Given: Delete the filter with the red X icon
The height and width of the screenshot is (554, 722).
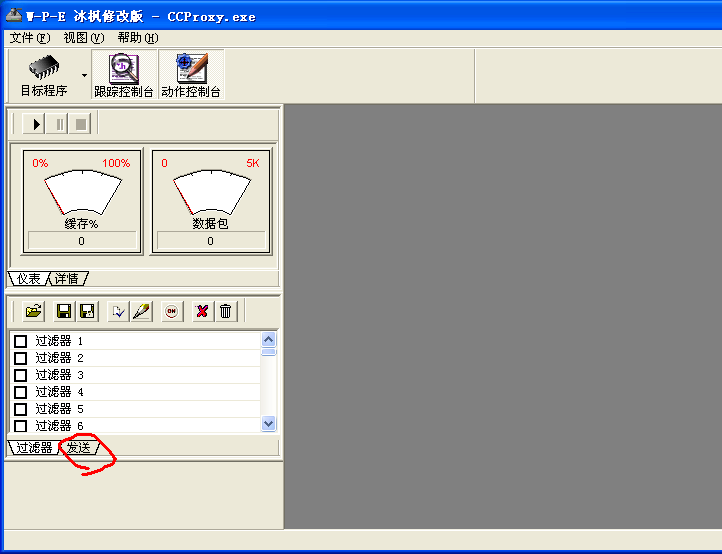Looking at the screenshot, I should coord(202,312).
